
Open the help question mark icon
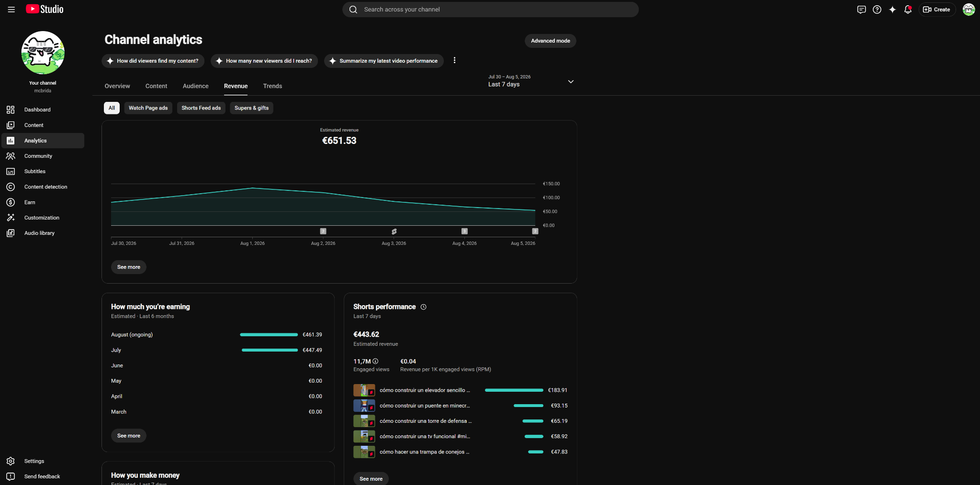(x=877, y=10)
